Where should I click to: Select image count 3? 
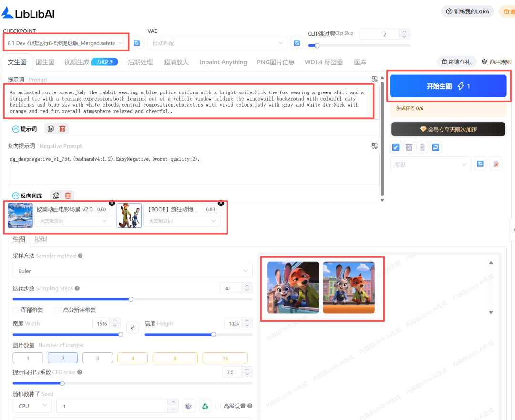point(98,358)
